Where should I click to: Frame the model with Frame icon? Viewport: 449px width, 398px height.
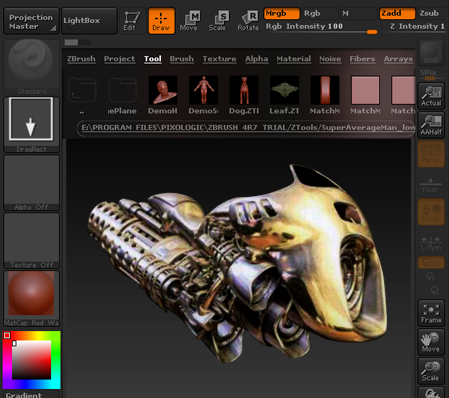(431, 313)
